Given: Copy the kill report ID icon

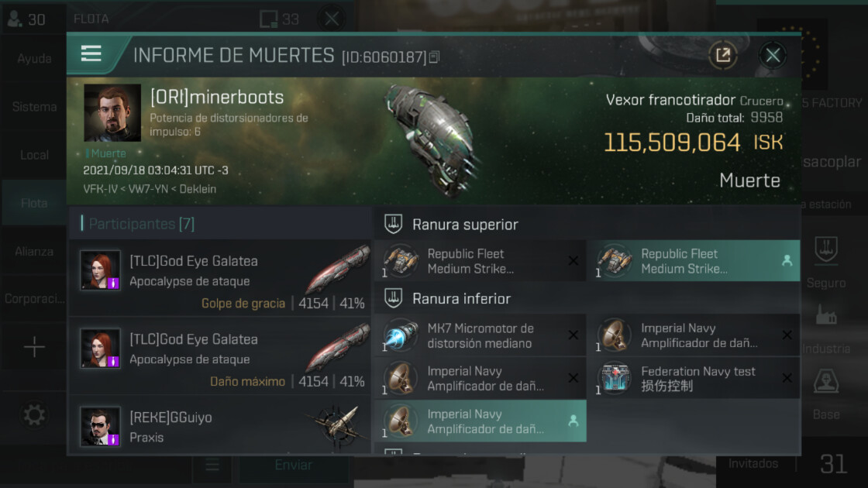Looking at the screenshot, I should tap(434, 57).
